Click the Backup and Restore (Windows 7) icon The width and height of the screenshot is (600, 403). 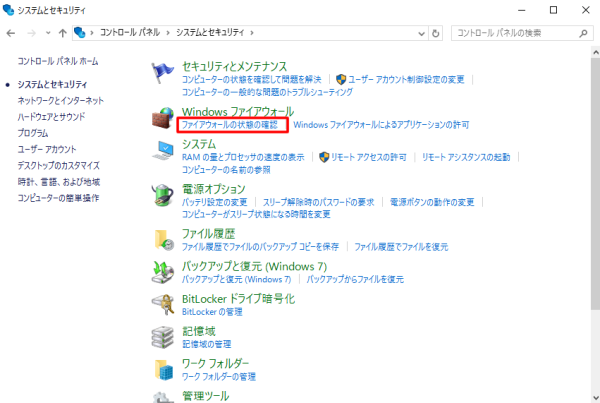(x=163, y=272)
